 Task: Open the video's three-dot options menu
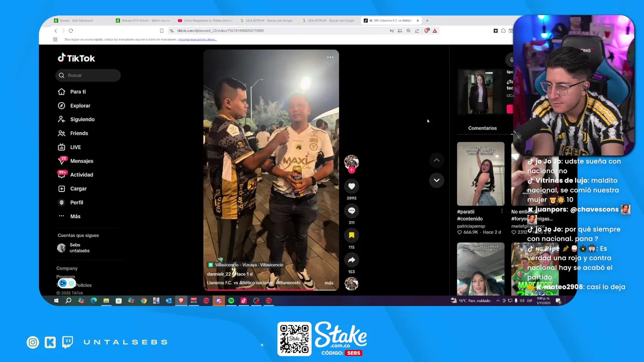[x=330, y=57]
